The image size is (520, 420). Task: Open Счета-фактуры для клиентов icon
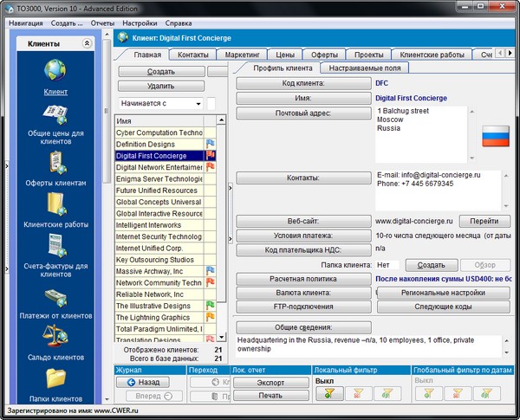[56, 249]
